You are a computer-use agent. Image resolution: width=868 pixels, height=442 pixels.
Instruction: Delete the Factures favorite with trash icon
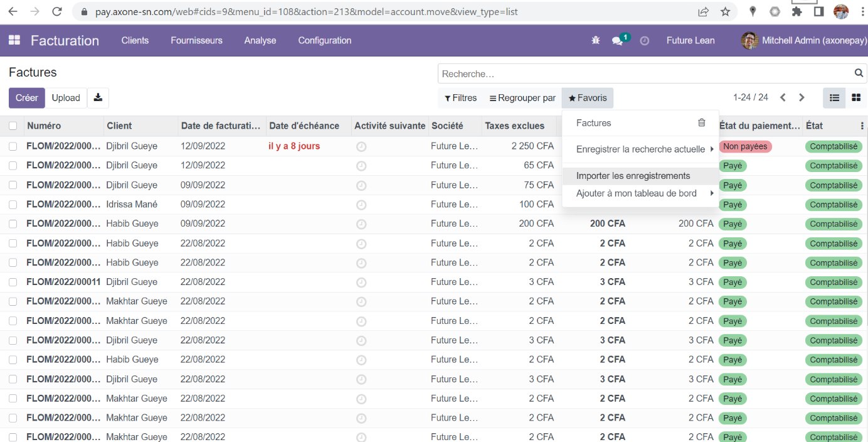pos(702,123)
